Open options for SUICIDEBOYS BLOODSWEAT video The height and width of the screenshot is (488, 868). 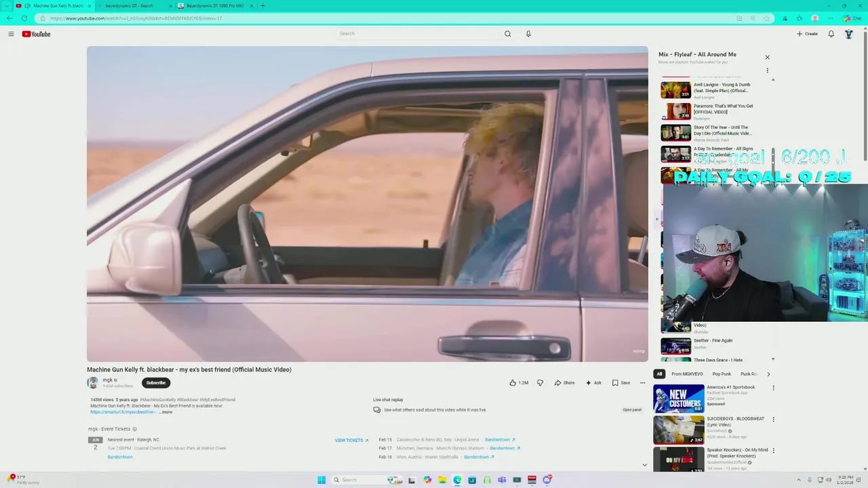click(773, 420)
